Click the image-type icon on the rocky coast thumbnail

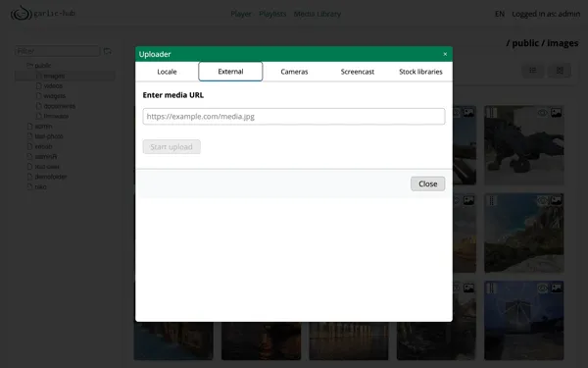coord(556,200)
